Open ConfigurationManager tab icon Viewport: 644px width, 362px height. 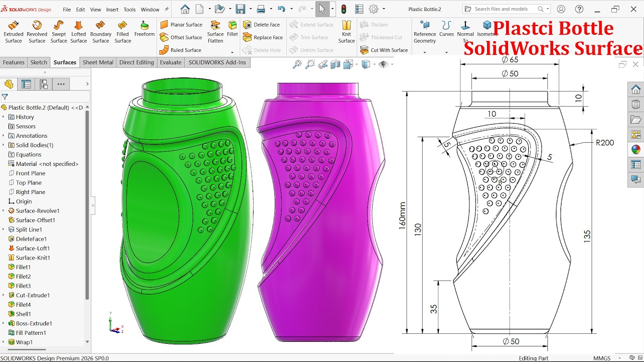tap(44, 84)
